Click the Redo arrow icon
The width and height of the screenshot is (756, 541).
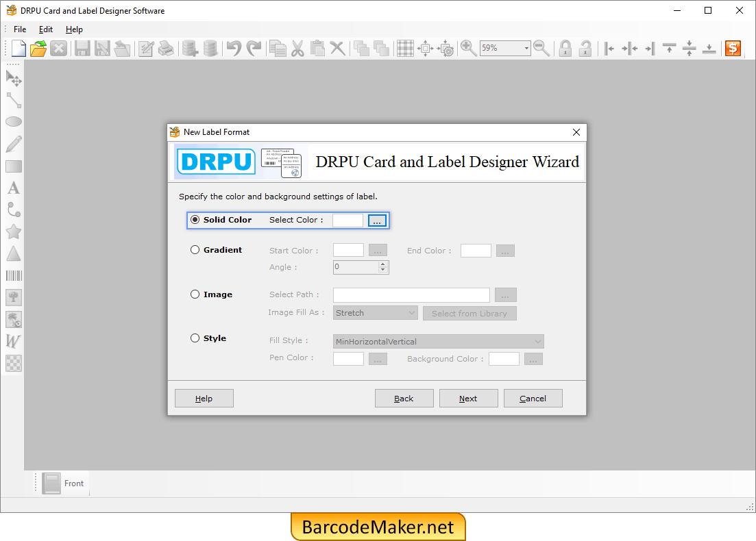[254, 48]
